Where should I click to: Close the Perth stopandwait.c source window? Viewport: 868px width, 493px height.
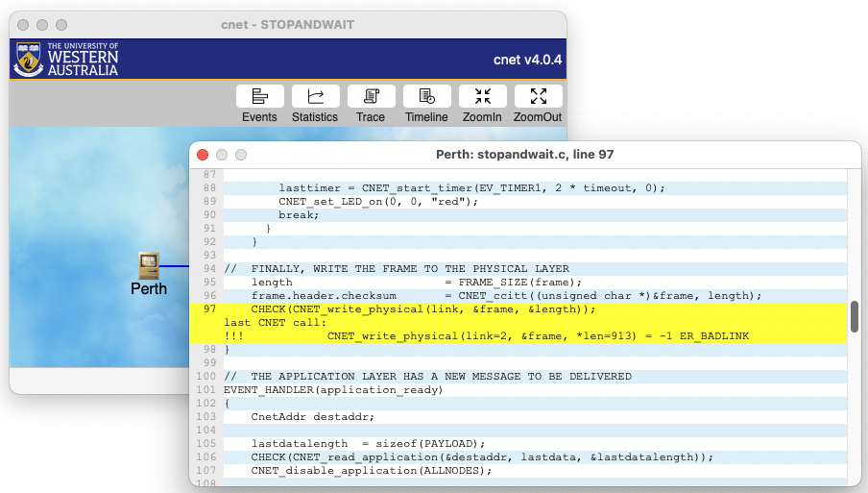tap(203, 155)
